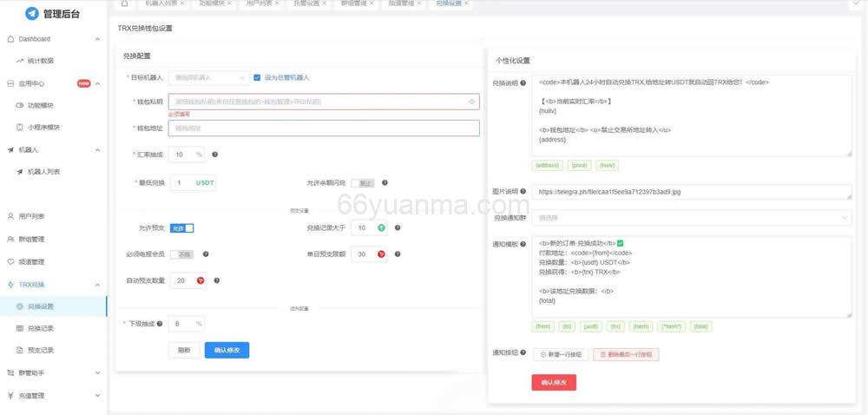Screen dimensions: 868x415
Task: Go to 频道管理 in the sidebar
Action: pos(31,261)
